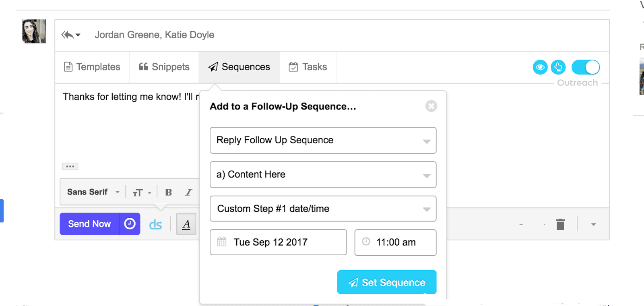
Task: Open the Sans Serif font selector
Action: pos(93,192)
